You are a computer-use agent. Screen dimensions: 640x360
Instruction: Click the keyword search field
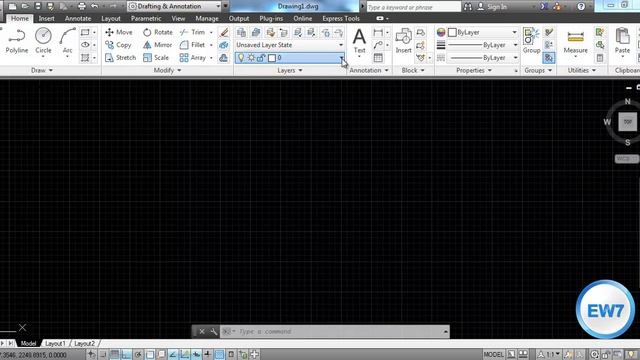pos(413,7)
